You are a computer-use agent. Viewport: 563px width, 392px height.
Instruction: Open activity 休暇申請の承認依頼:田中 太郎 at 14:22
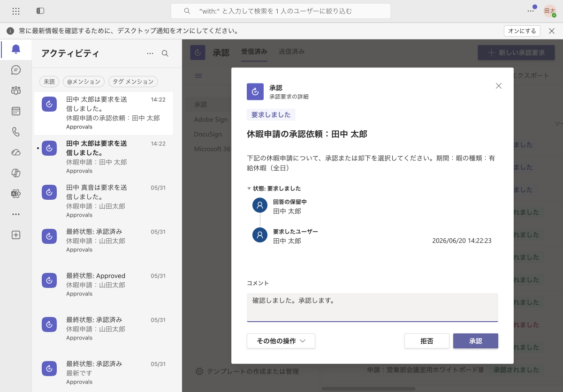tap(104, 113)
